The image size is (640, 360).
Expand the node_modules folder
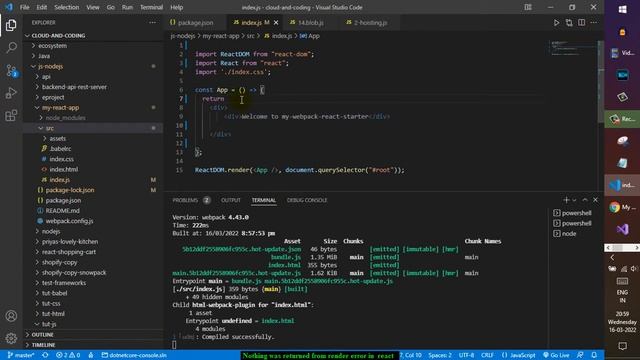click(66, 118)
